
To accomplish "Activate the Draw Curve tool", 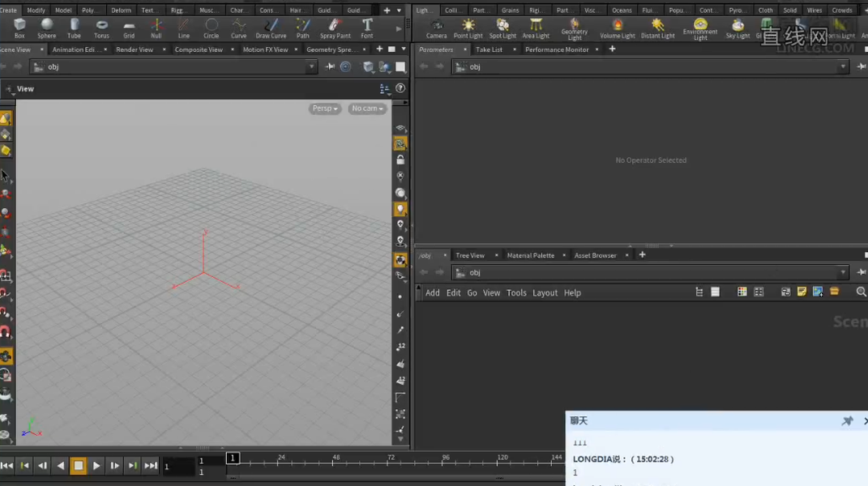I will [x=271, y=28].
